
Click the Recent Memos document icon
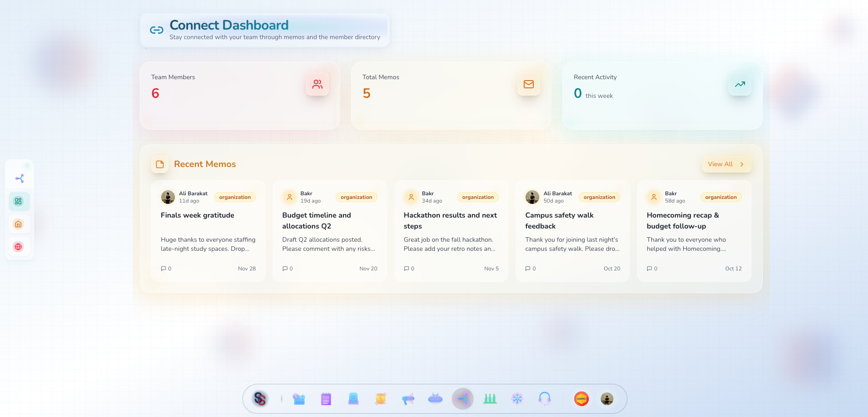[x=160, y=164]
